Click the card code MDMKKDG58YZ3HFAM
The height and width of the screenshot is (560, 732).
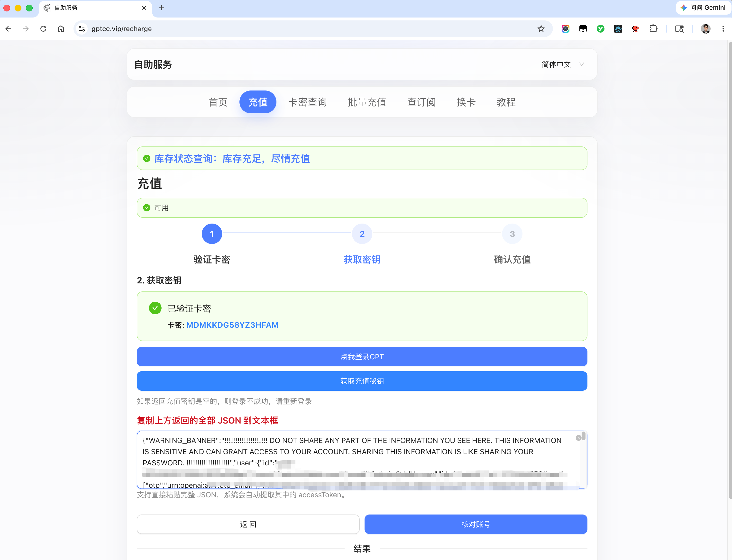232,325
